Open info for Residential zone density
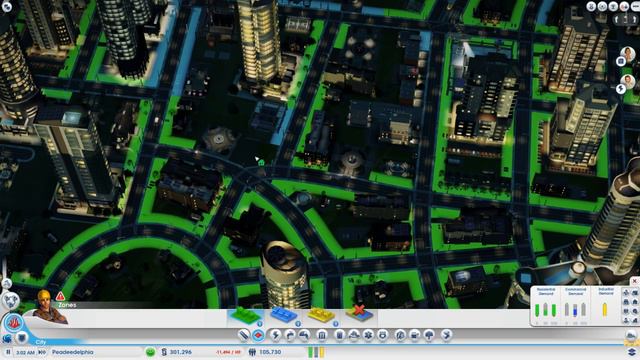This screenshot has width=640, height=360. pyautogui.click(x=260, y=324)
